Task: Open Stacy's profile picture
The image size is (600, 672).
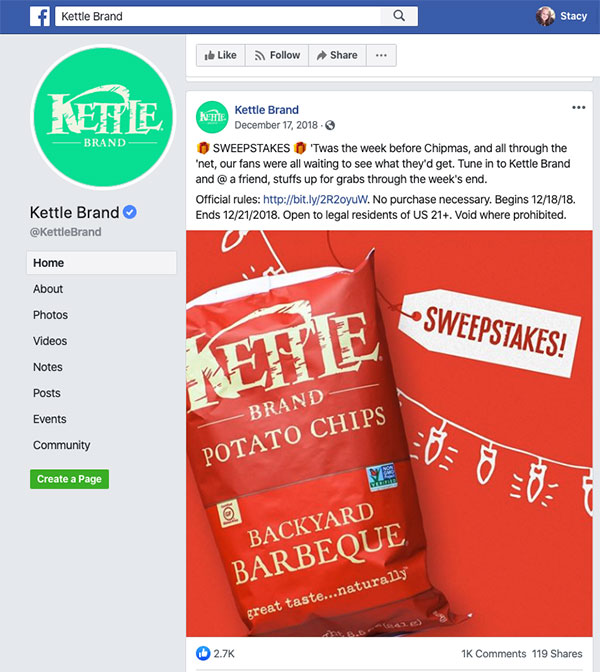Action: tap(545, 16)
